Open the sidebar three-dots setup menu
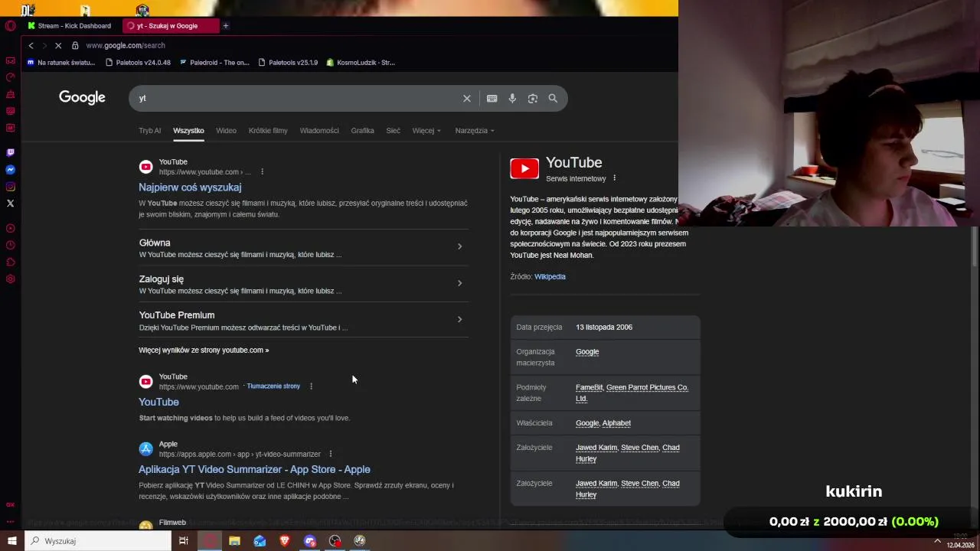Screen dimensions: 980x551 10,521
